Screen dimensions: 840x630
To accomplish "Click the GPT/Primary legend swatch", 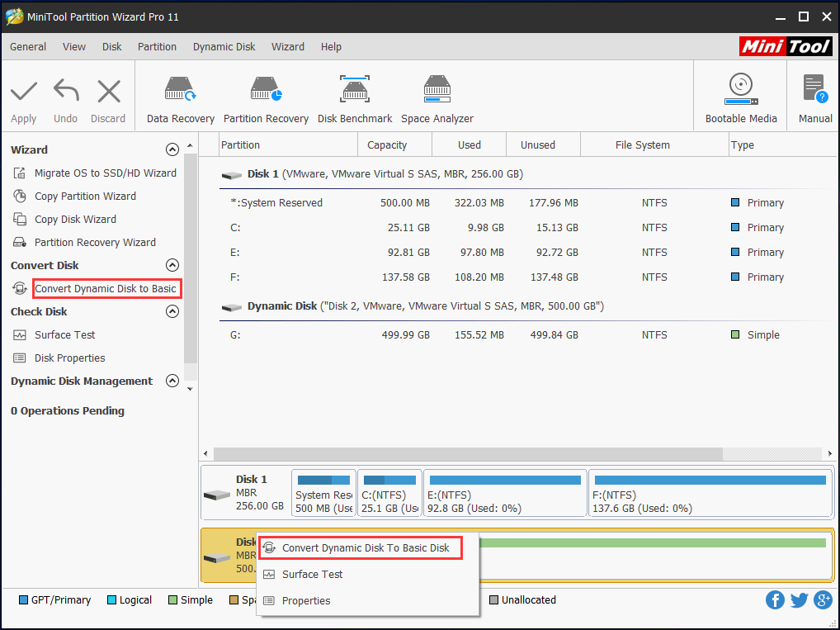I will tap(23, 599).
